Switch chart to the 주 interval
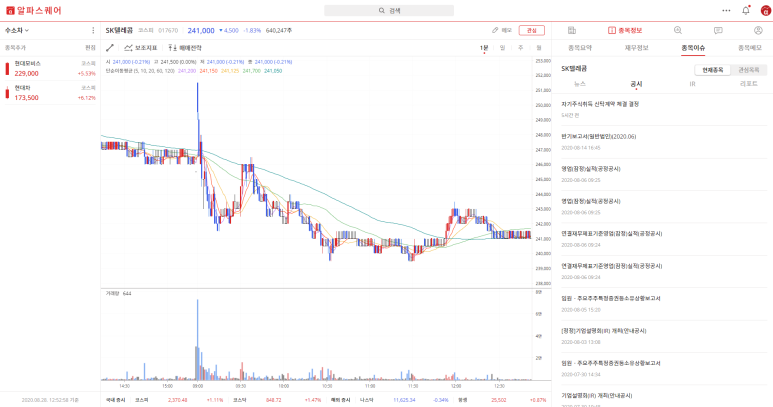The image size is (773, 407). point(520,48)
